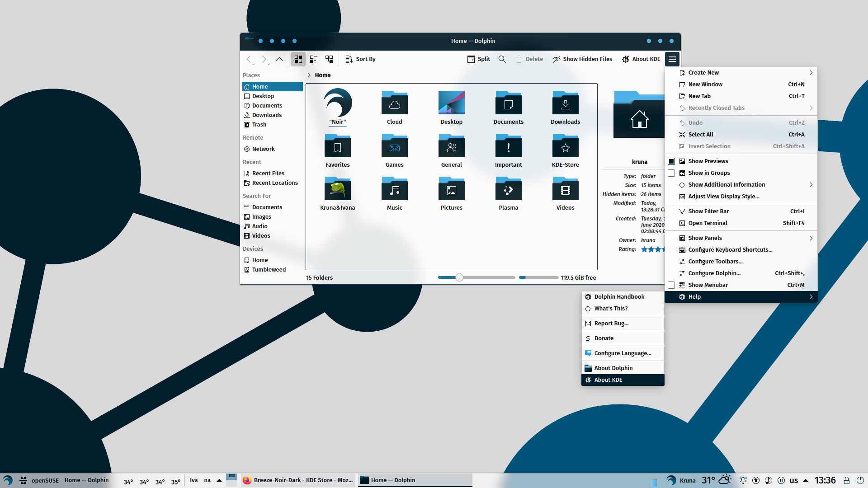Open Recent Locations in the Places panel
The image size is (868, 488).
pos(273,183)
